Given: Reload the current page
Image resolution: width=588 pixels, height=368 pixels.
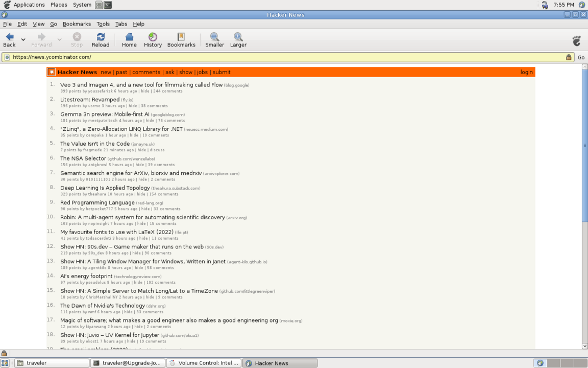Looking at the screenshot, I should [x=101, y=40].
